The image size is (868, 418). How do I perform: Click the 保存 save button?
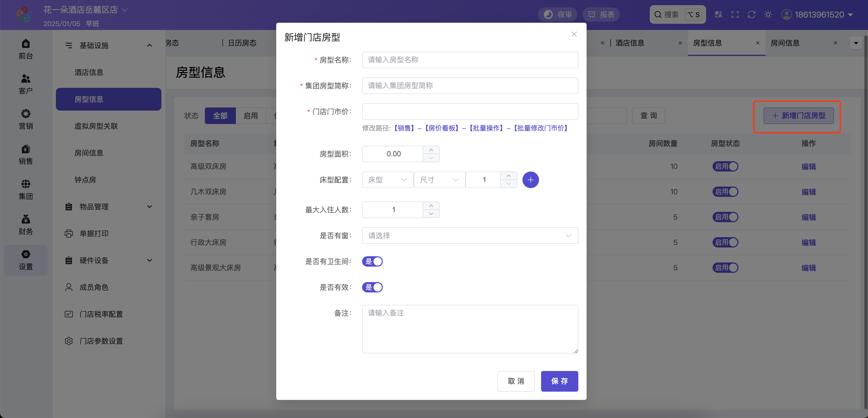click(x=559, y=381)
